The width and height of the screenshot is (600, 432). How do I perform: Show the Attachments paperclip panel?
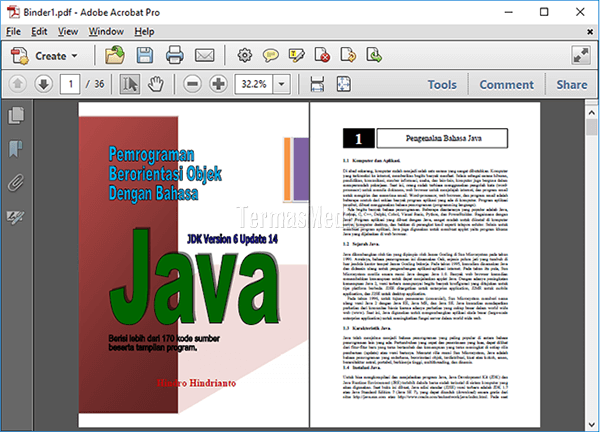pyautogui.click(x=16, y=183)
